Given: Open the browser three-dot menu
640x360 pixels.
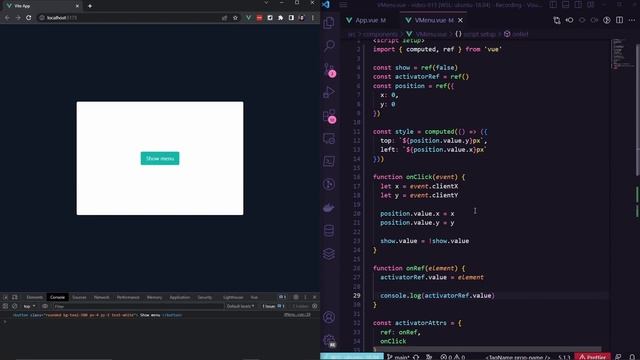Looking at the screenshot, I should [x=313, y=18].
